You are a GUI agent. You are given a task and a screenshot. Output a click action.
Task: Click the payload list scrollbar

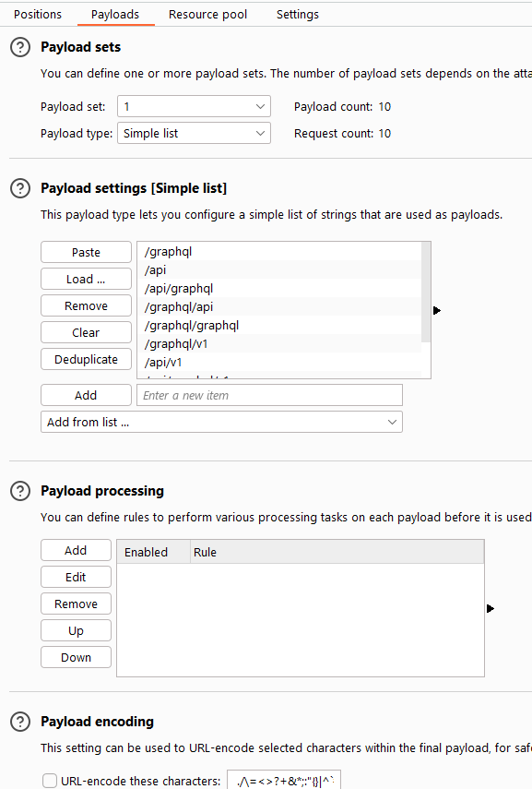(x=426, y=292)
